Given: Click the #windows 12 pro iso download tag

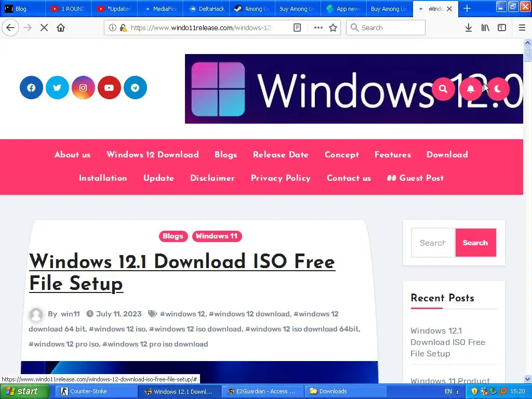Looking at the screenshot, I should coord(155,344).
